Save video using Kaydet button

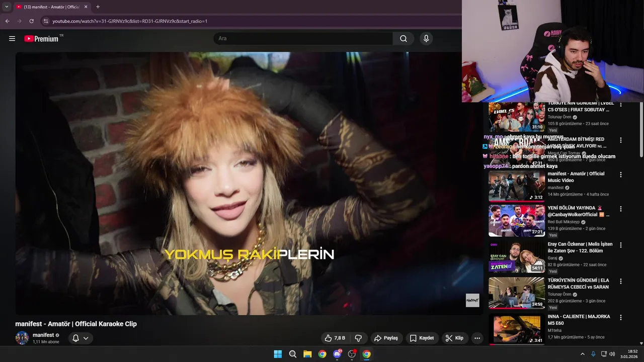pos(422,338)
